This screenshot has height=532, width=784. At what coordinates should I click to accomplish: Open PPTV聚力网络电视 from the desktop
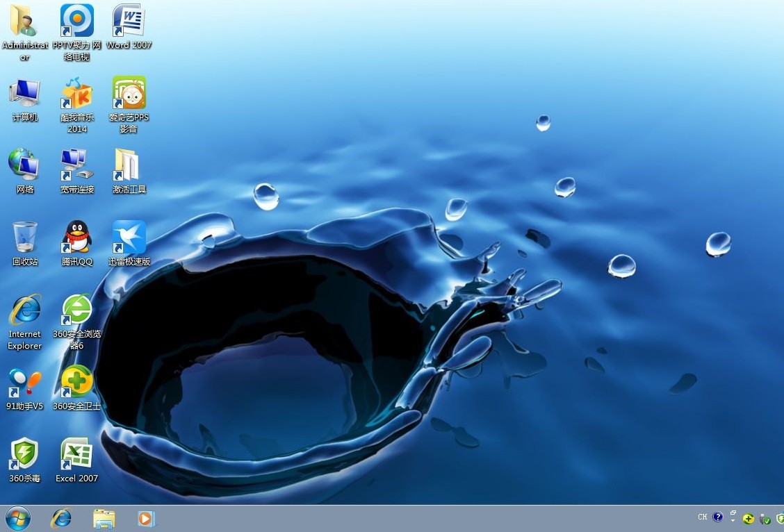pos(76,21)
